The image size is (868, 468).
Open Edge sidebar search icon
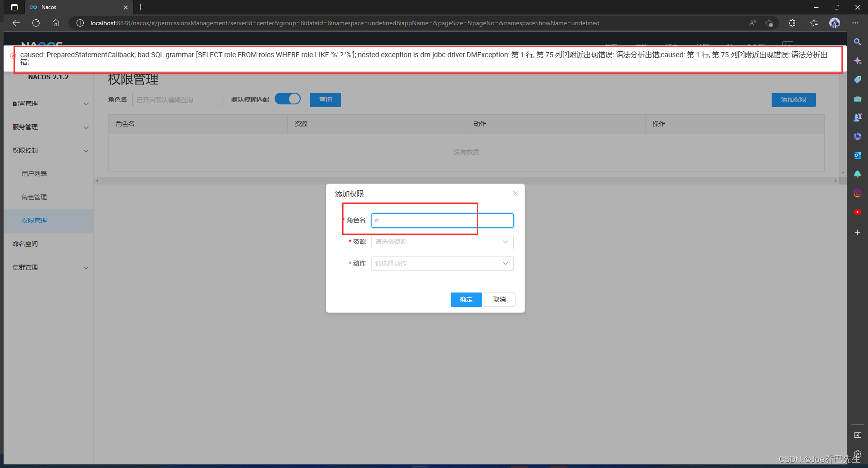[858, 42]
